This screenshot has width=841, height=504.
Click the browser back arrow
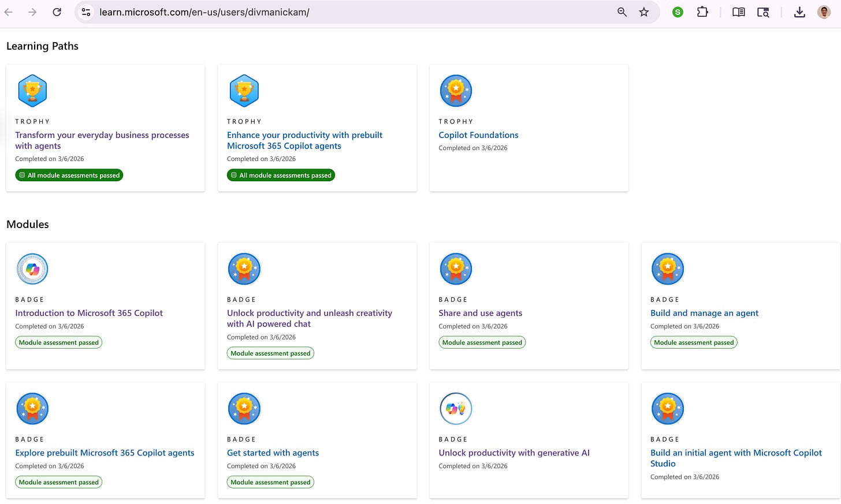(8, 12)
